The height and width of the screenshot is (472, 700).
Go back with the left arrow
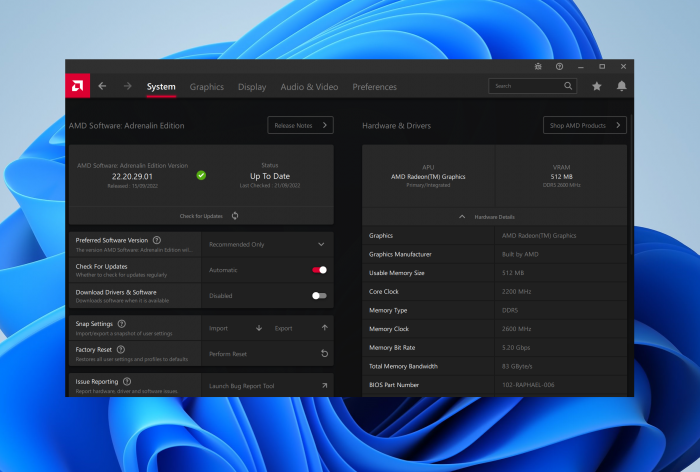tap(102, 87)
